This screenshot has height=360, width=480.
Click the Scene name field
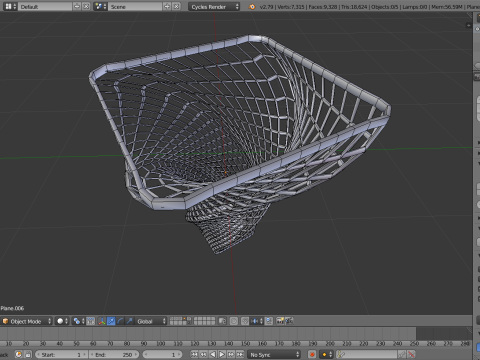[x=135, y=6]
